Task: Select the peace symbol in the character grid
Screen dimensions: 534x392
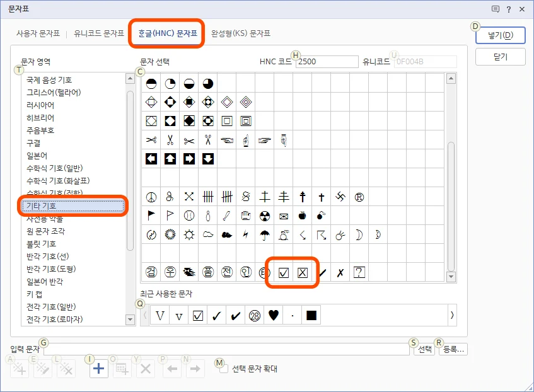Action: (x=151, y=196)
